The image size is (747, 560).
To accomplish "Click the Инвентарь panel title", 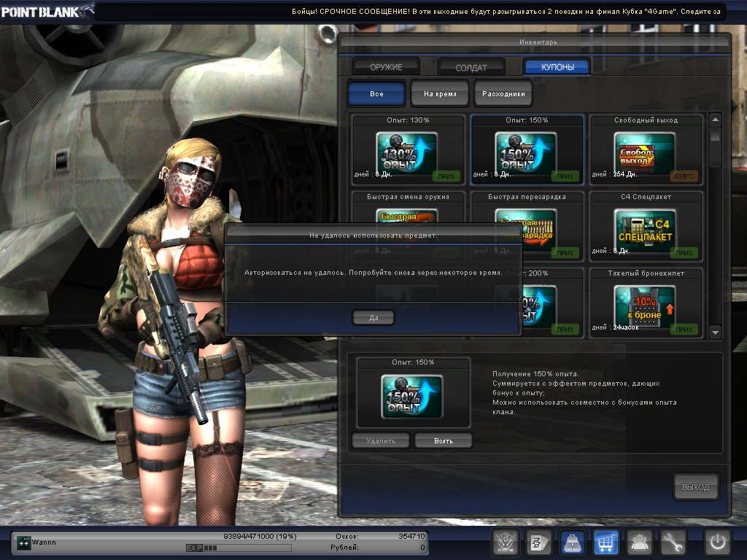I will pyautogui.click(x=538, y=42).
